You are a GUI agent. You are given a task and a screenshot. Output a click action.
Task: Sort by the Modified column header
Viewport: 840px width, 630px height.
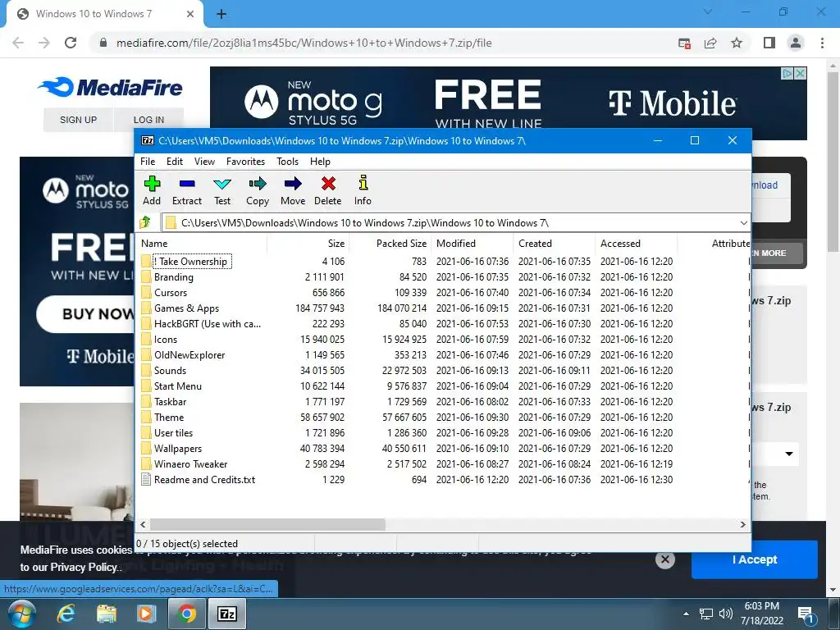[x=472, y=243]
